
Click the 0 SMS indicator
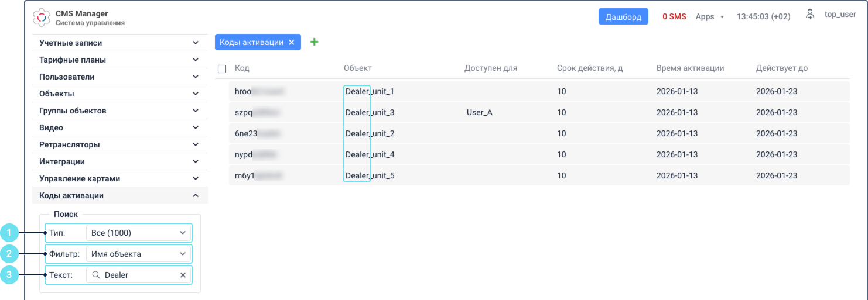674,16
